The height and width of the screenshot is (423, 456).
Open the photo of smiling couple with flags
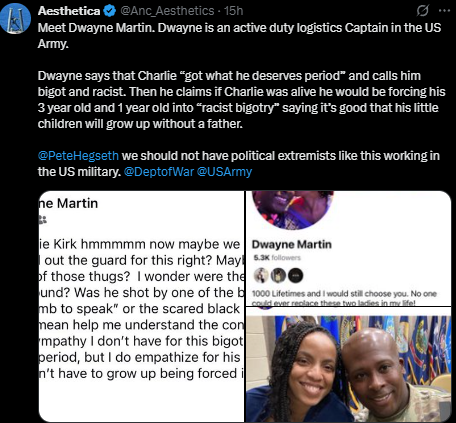coord(348,365)
